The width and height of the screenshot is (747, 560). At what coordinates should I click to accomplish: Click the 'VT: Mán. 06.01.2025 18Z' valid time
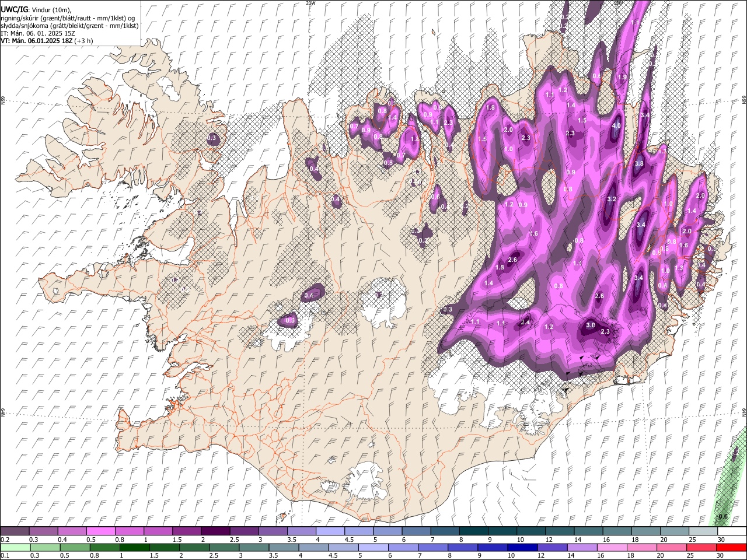36,41
